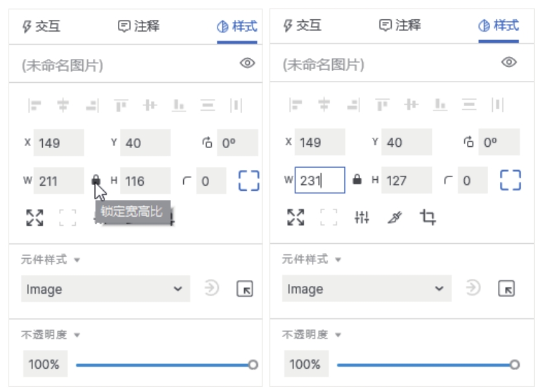This screenshot has height=392, width=540.
Task: Click the eyedropper icon beside the crop tool
Action: pos(394,217)
